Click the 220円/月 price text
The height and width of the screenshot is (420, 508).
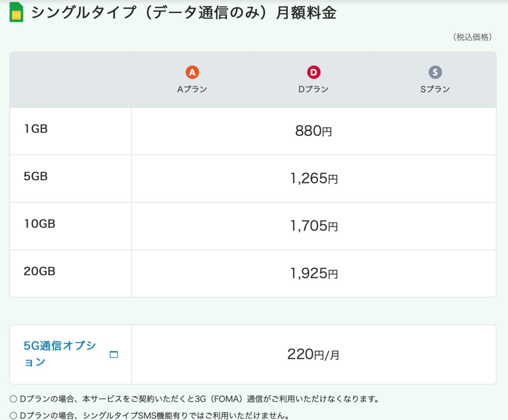314,355
